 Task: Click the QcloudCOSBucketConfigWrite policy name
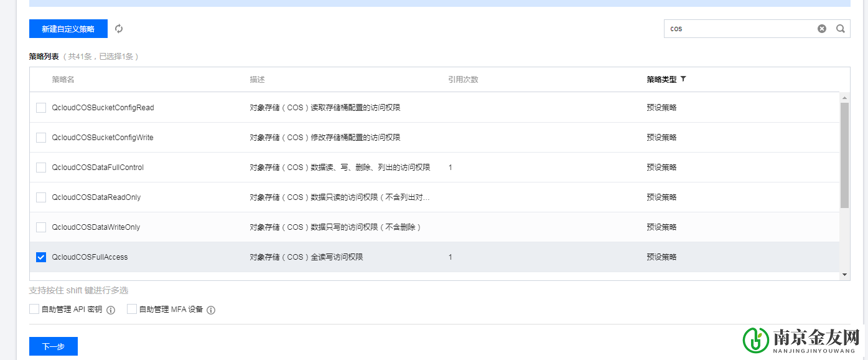(x=103, y=138)
